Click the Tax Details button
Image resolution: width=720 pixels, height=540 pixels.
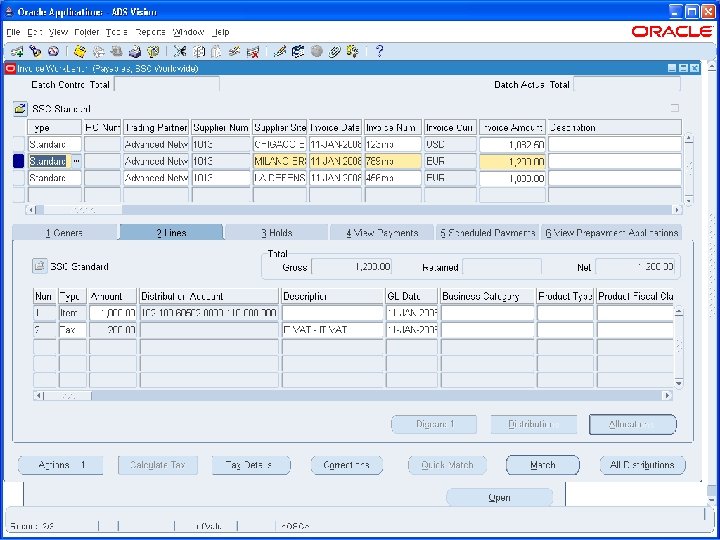(251, 465)
